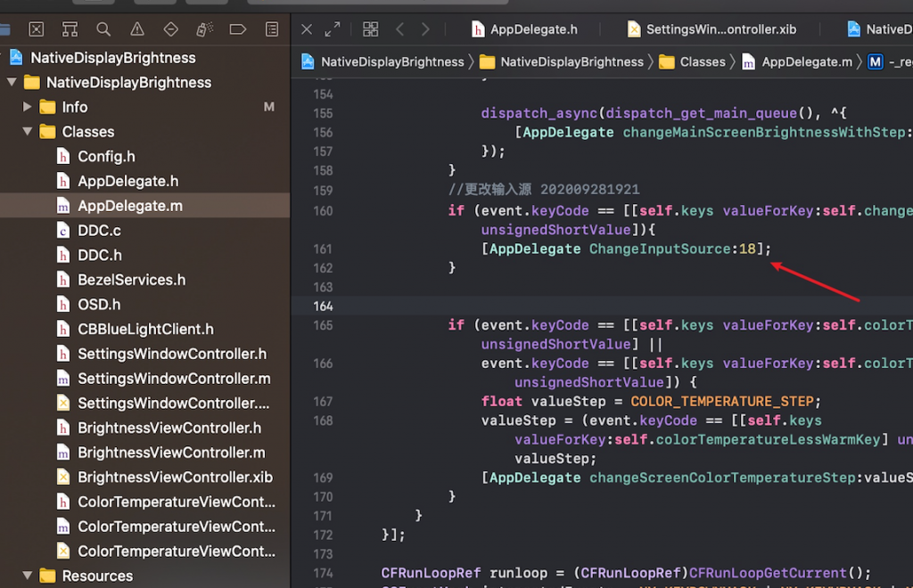
Task: Open the Source Control navigator icon
Action: coord(37,29)
